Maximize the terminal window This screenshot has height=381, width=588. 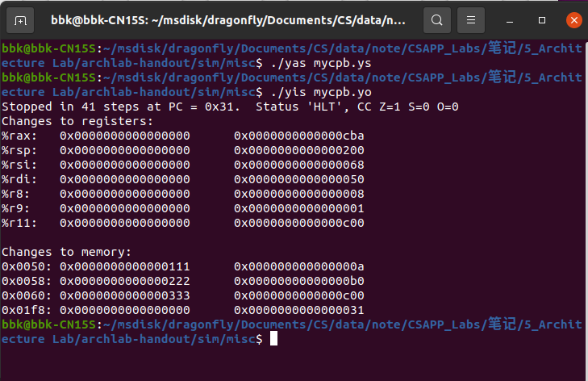540,19
